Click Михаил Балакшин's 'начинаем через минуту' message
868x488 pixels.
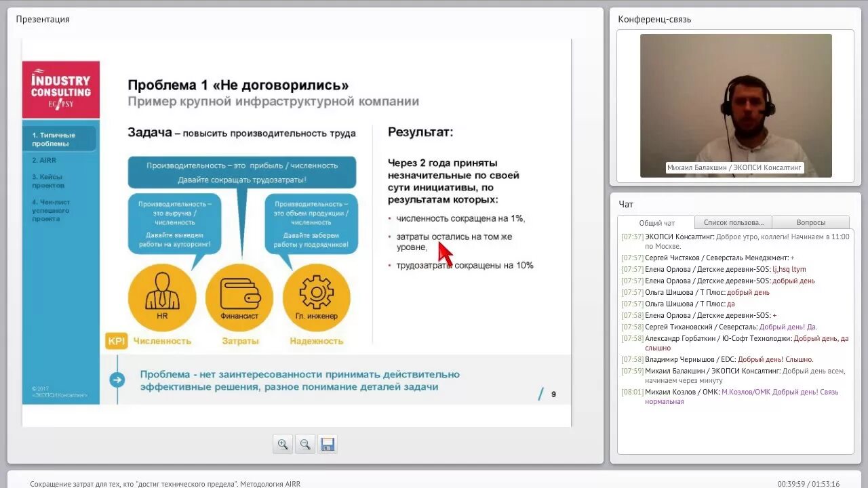[x=733, y=375]
